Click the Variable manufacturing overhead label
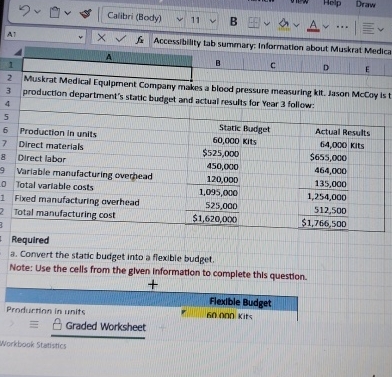 click(x=84, y=174)
